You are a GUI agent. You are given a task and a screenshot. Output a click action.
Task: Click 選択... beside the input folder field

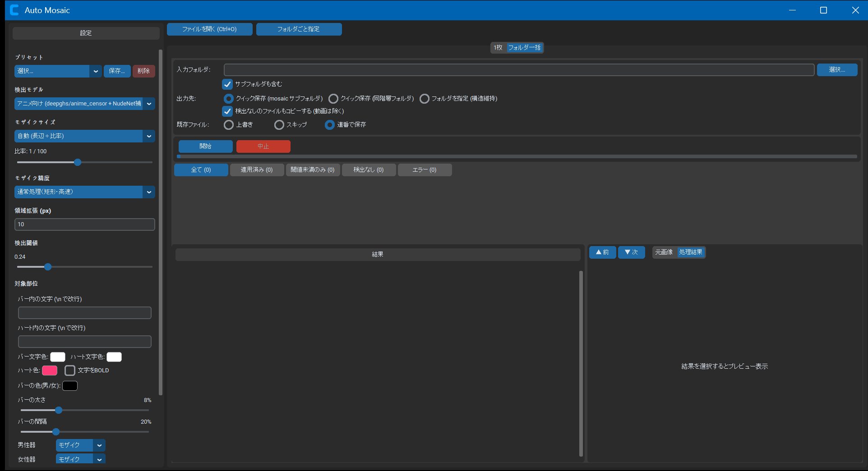[837, 70]
